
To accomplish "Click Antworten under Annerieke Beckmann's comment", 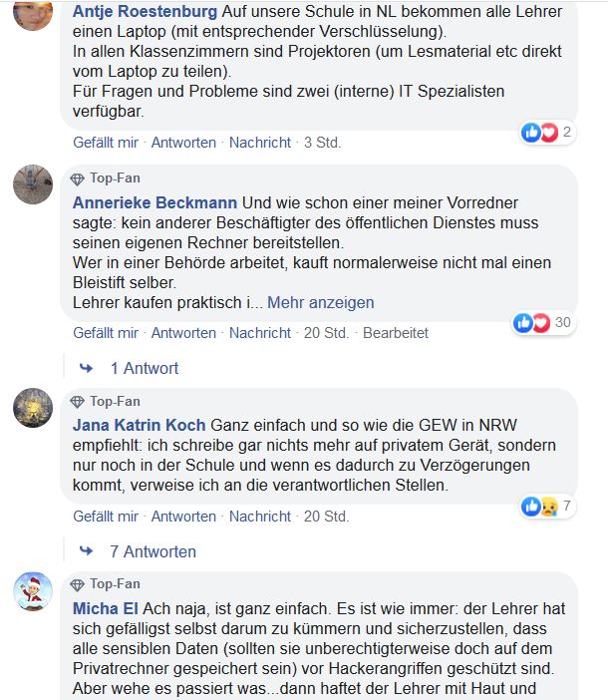I will coord(183,333).
